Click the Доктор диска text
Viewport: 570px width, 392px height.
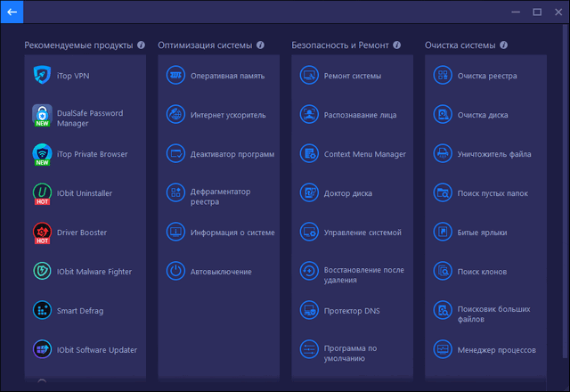point(348,193)
